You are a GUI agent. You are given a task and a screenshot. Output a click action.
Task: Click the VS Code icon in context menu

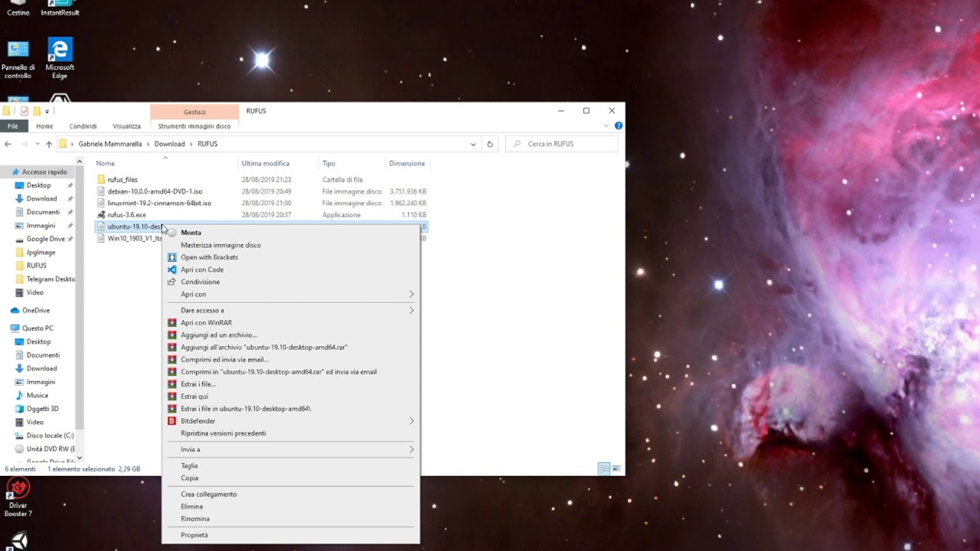[171, 269]
